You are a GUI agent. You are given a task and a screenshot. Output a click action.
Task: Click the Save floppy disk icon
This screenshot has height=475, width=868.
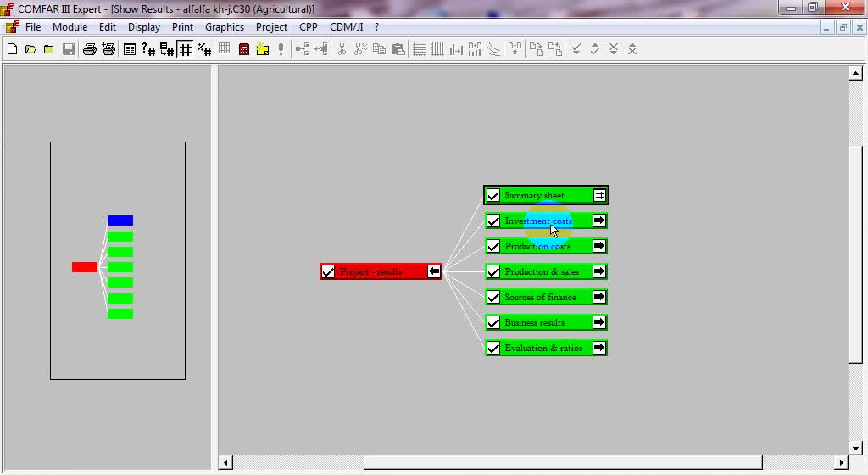(69, 49)
